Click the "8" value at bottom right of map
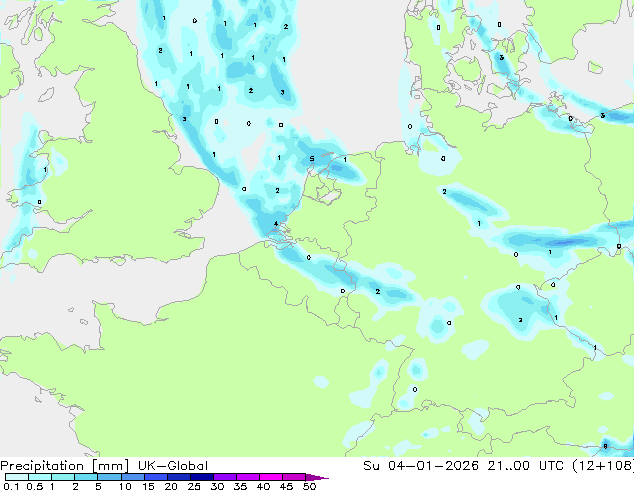 (605, 446)
